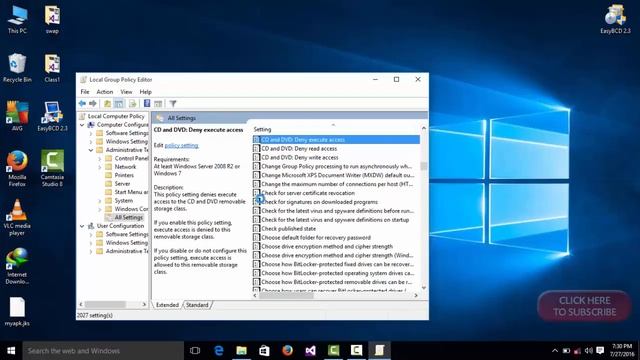Screen dimensions: 640x360
Task: Select EasyBCD 2.3 icon at top-right of desktop
Action: point(615,20)
